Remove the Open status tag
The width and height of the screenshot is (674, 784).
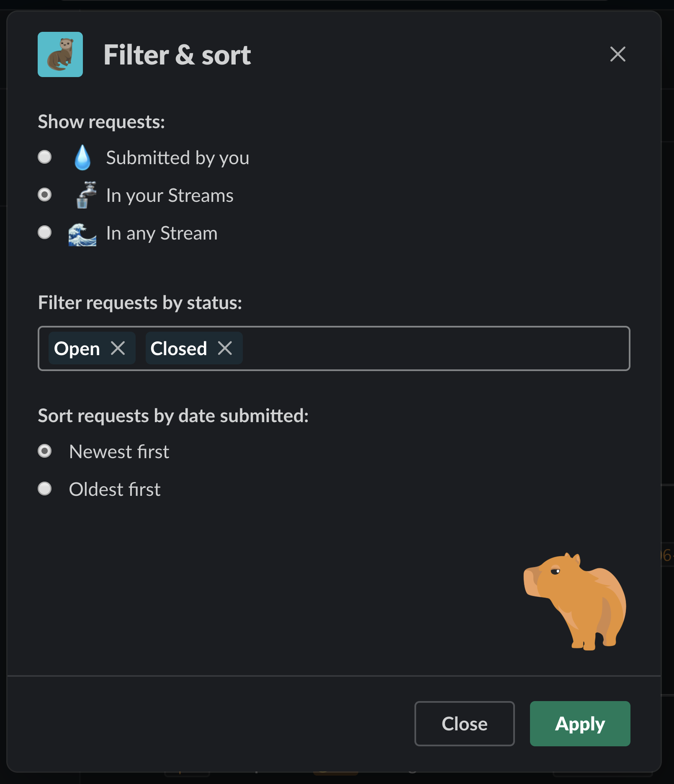coord(118,348)
